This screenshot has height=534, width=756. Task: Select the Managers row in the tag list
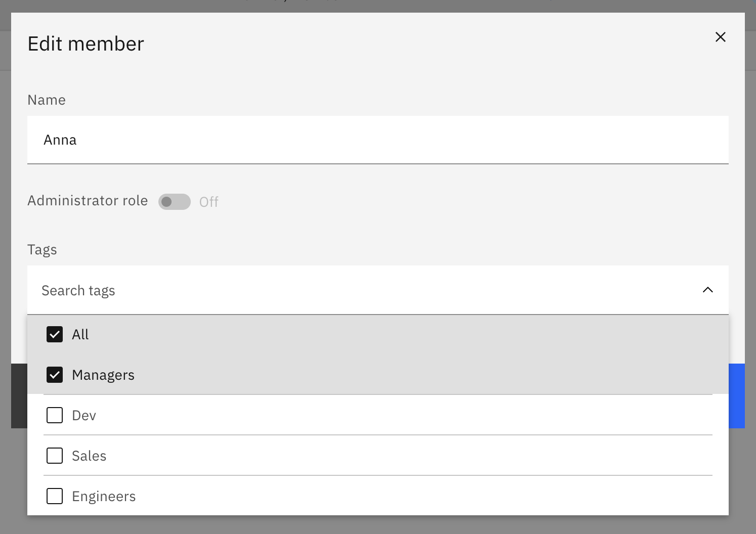click(103, 375)
